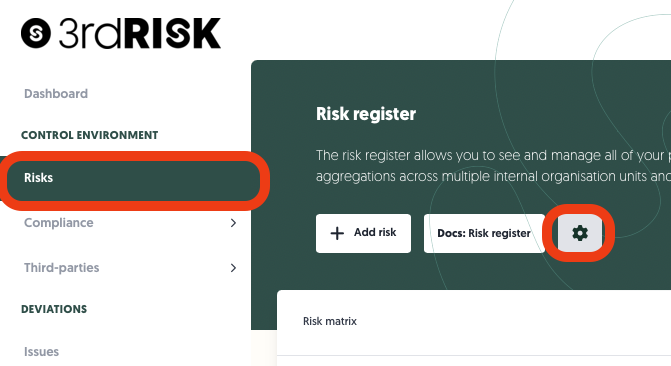
Task: Click the CONTROL ENVIRONMENT section header
Action: (x=89, y=135)
